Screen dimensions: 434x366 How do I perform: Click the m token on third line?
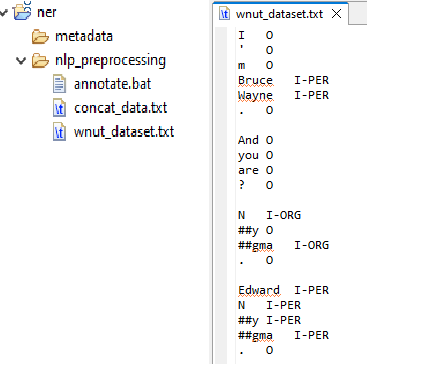click(241, 65)
